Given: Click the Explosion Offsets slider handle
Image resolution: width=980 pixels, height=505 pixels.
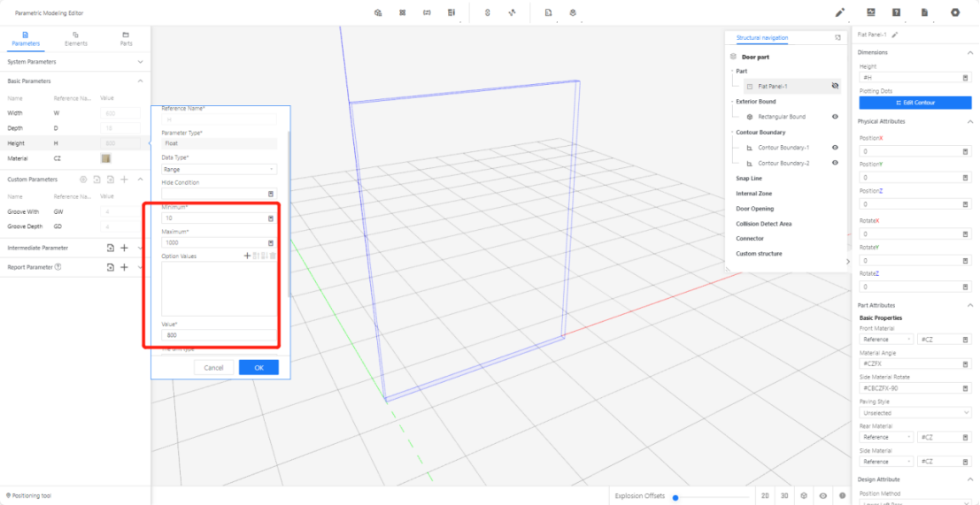Looking at the screenshot, I should (x=675, y=497).
